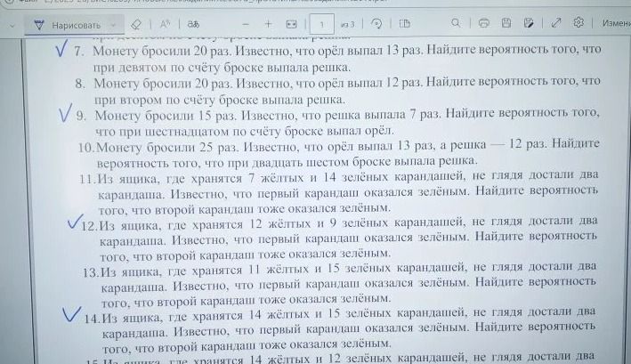
Task: Toggle the fit to width icon
Action: point(291,24)
